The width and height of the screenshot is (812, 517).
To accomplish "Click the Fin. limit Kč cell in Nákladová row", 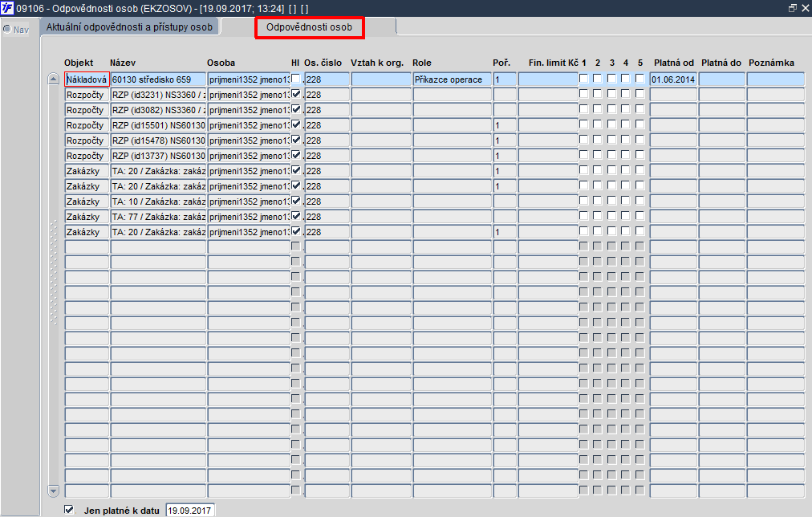I will point(548,79).
